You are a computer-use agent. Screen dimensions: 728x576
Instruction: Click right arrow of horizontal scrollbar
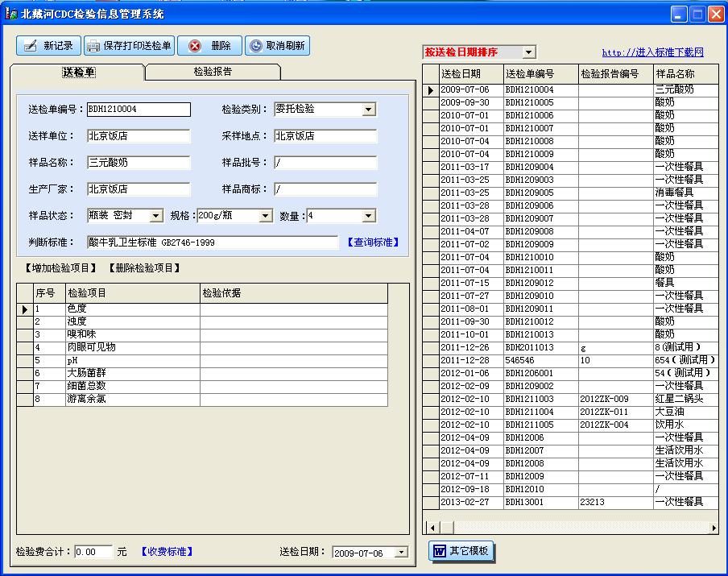point(714,527)
